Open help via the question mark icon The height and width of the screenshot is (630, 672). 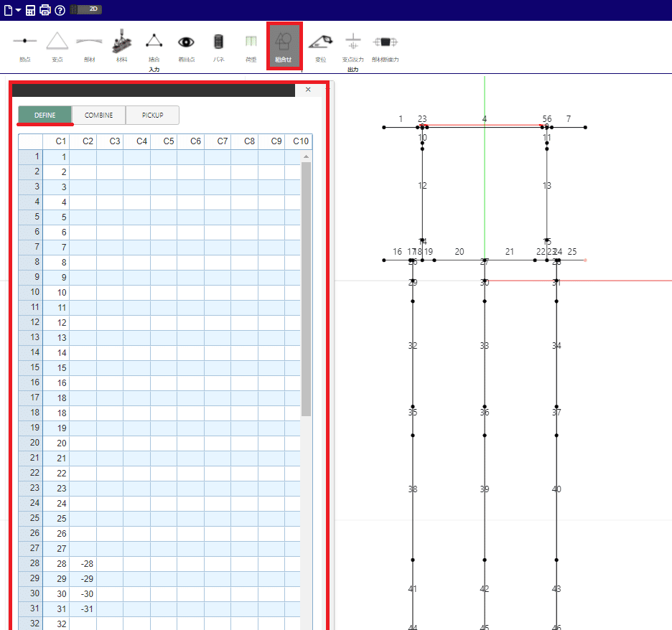pyautogui.click(x=60, y=10)
